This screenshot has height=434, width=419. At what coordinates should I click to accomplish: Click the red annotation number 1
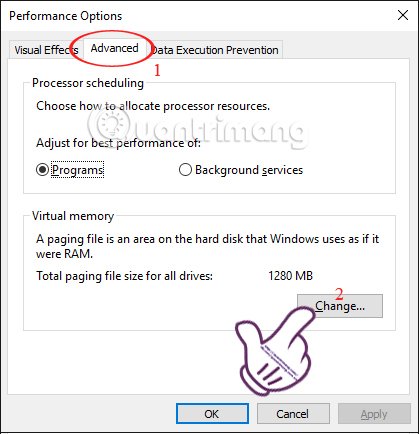(157, 70)
